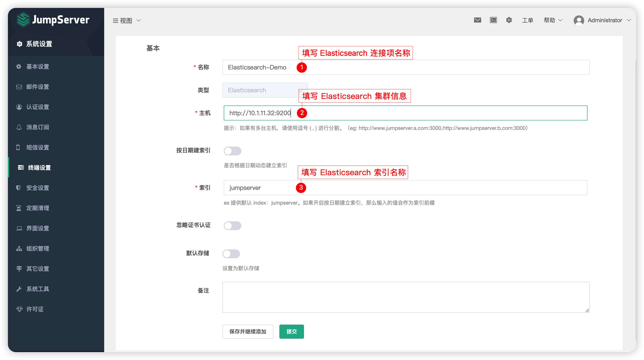Click the hamburger icon next to 视图
Image resolution: width=644 pixels, height=360 pixels.
click(115, 20)
